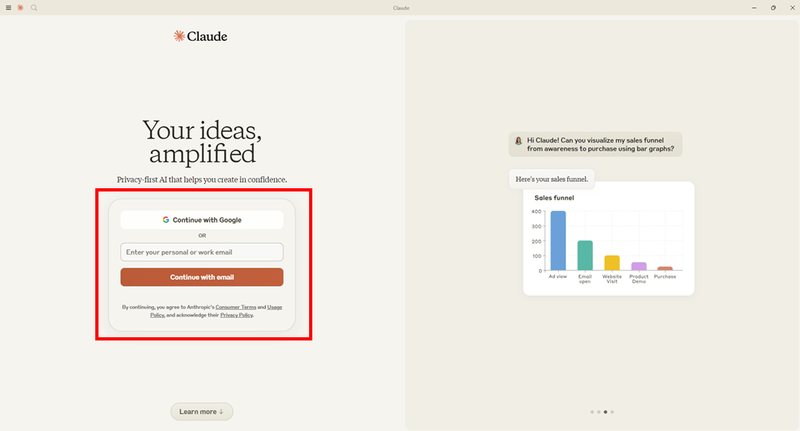The height and width of the screenshot is (431, 800).
Task: Click the 'Your ideas, amplified' headline
Action: [x=202, y=142]
